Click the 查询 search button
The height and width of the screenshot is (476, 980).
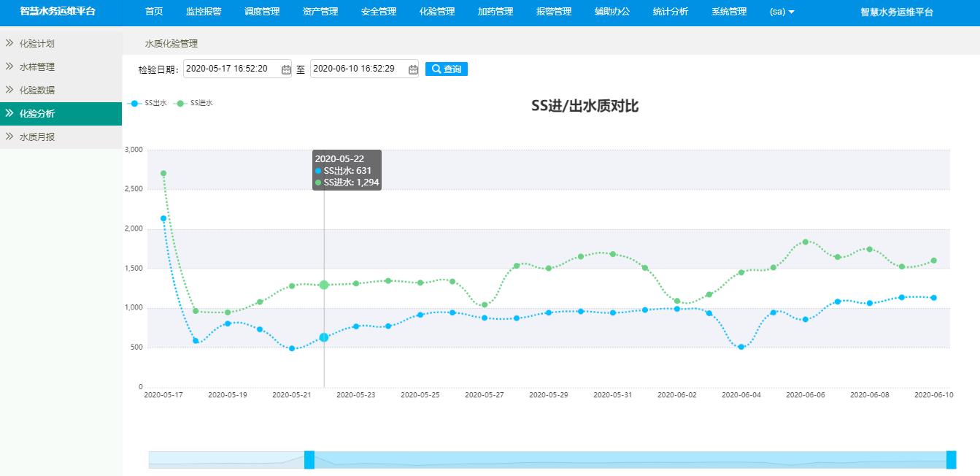pos(446,69)
